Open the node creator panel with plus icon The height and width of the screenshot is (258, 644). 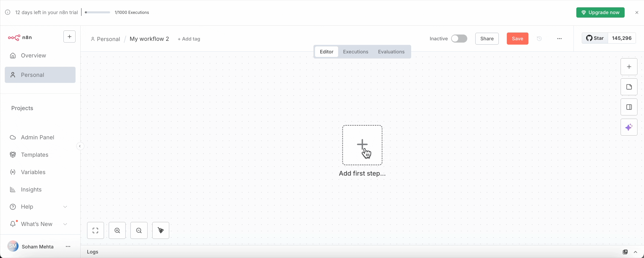click(629, 66)
